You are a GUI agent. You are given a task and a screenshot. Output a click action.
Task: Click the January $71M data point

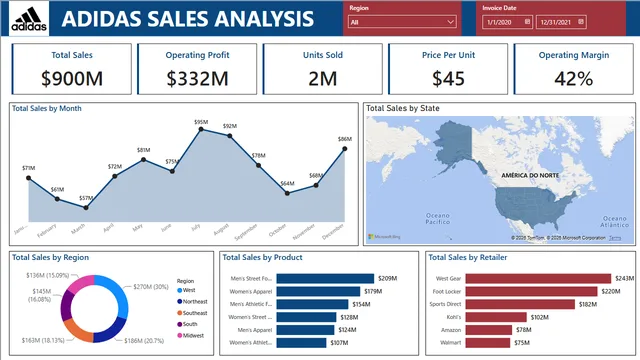28,178
